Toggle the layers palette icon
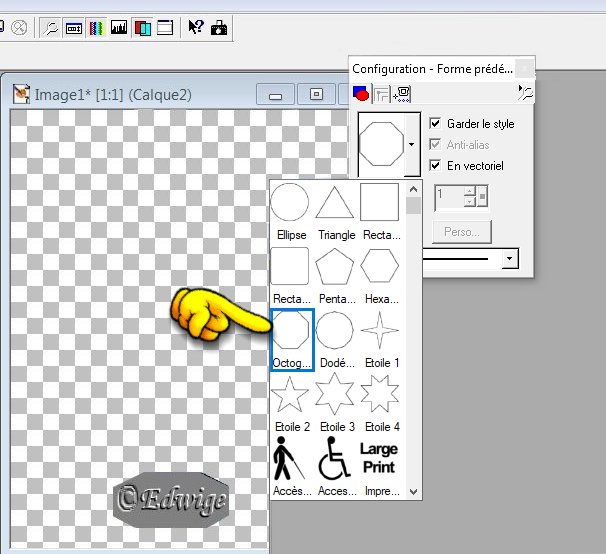The image size is (606, 554). [x=142, y=28]
